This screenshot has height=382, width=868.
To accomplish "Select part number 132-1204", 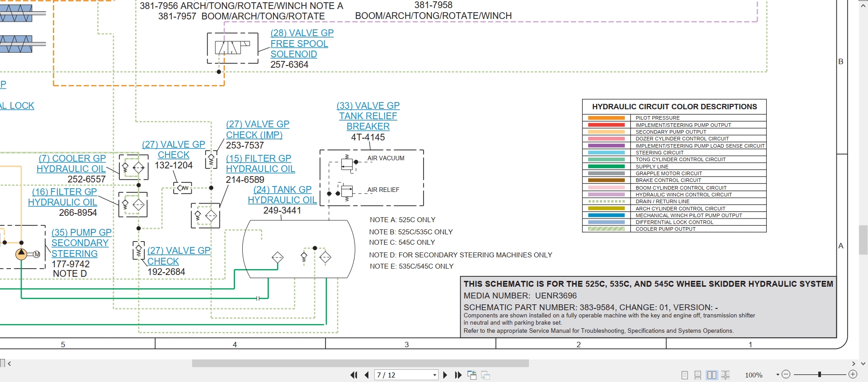I will pos(174,165).
